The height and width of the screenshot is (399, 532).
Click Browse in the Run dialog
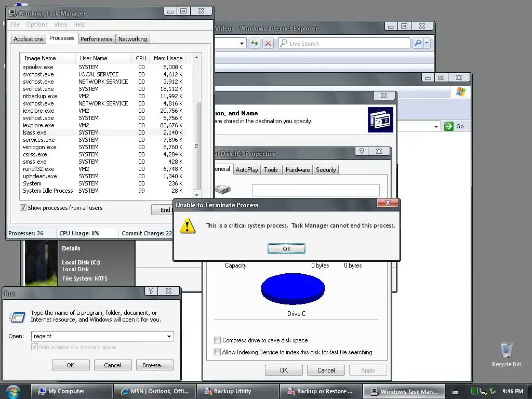[x=155, y=365]
